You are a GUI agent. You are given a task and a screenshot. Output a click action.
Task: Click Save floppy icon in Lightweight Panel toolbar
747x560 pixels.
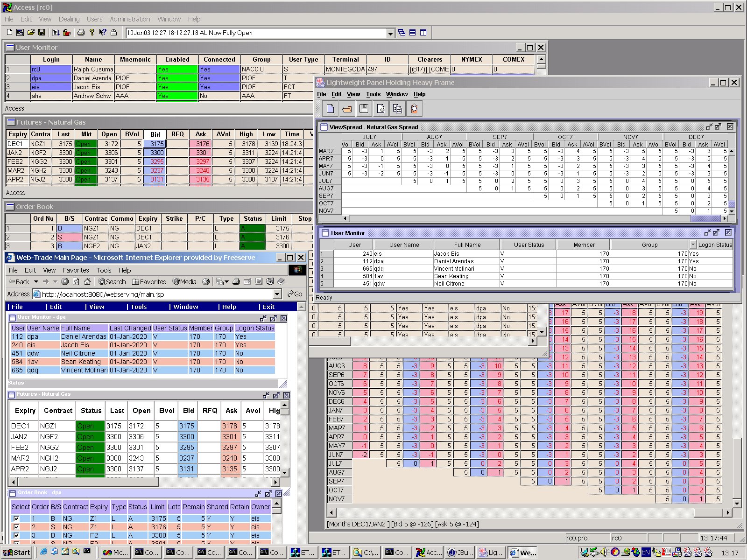pyautogui.click(x=364, y=109)
